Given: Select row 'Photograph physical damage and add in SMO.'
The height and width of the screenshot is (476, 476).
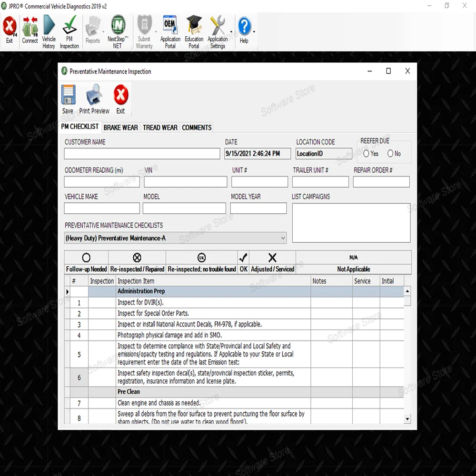Looking at the screenshot, I should pyautogui.click(x=234, y=335).
